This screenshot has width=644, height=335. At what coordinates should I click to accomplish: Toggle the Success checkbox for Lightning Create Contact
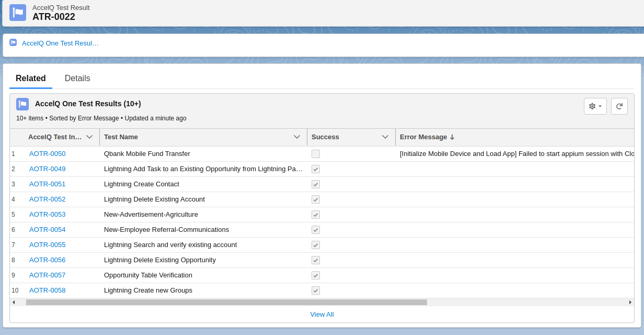coord(316,184)
